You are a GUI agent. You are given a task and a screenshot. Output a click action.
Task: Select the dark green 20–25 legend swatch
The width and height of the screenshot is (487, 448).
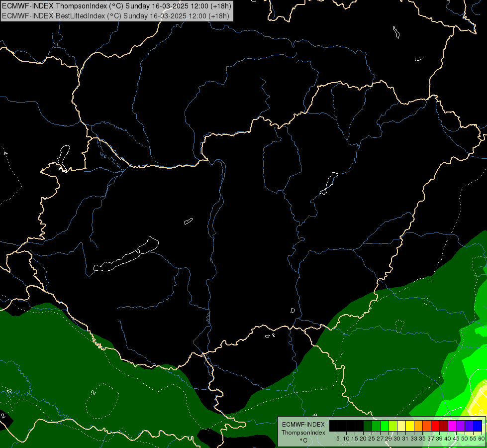coord(368,426)
